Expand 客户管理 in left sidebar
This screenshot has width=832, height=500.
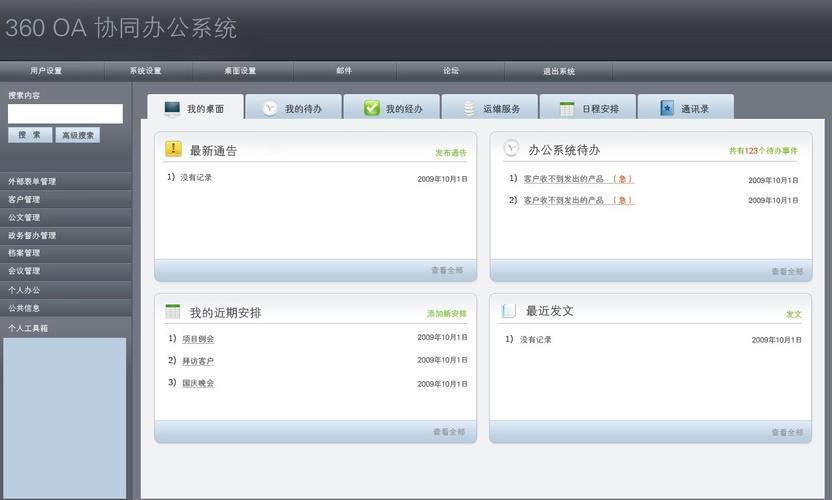pyautogui.click(x=24, y=199)
